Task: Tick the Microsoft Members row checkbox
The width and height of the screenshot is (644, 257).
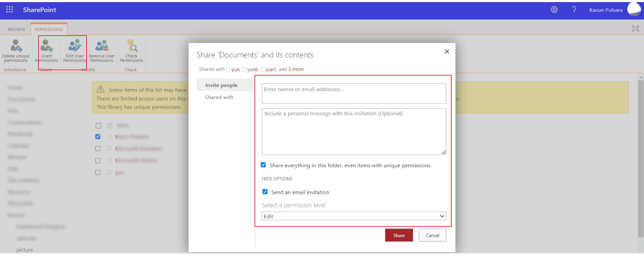Action: click(98, 148)
